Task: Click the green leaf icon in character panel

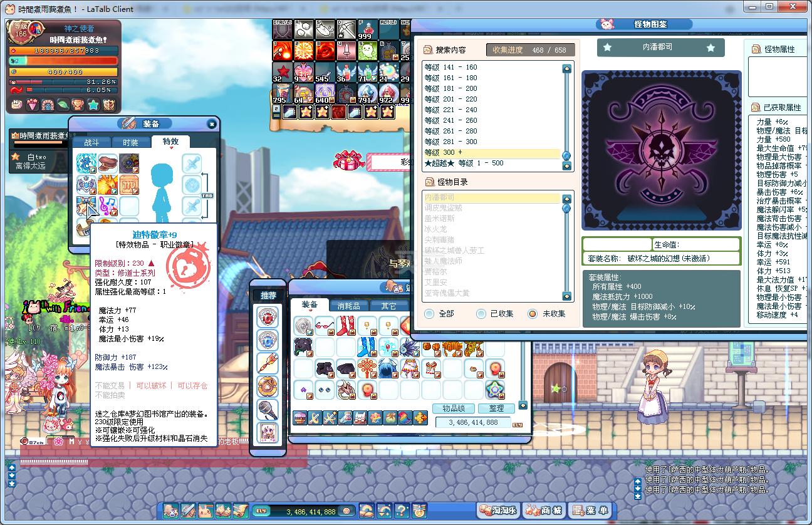Action: tap(63, 105)
